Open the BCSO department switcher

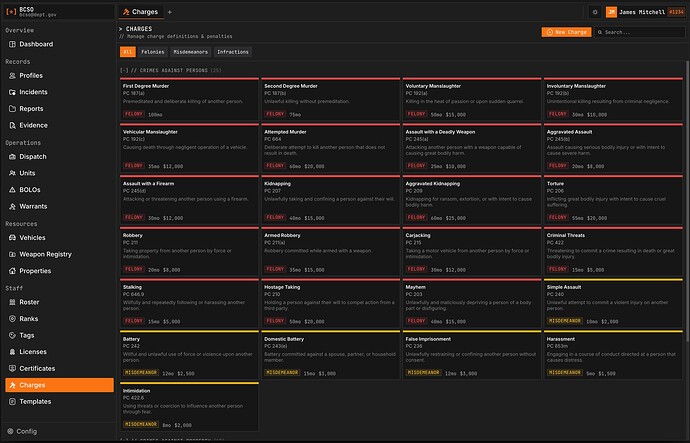click(x=58, y=12)
